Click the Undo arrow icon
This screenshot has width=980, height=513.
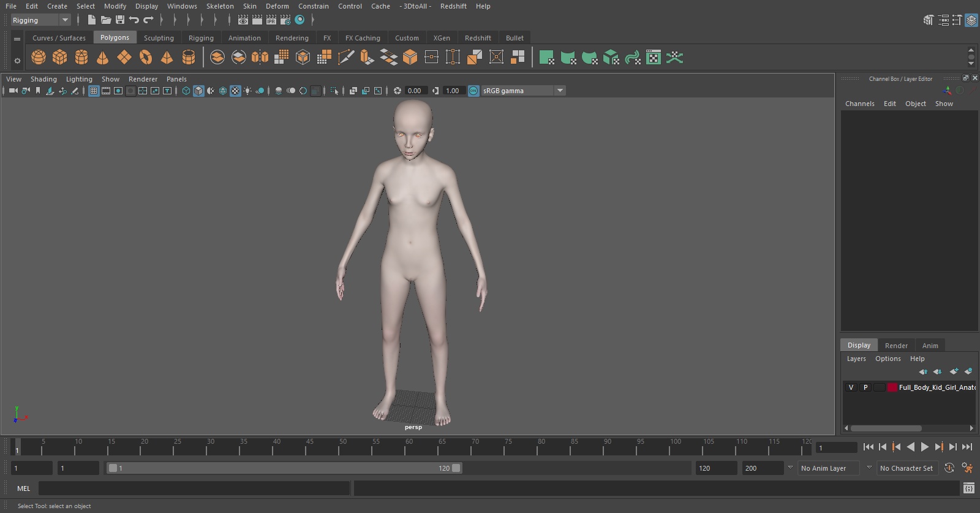134,20
